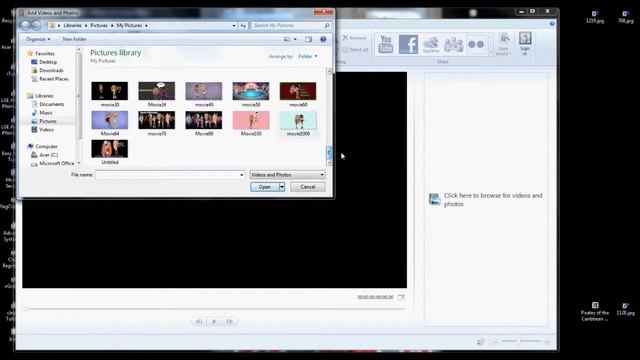640x360 pixels.
Task: Publish movie to SkyDrive icon
Action: (x=431, y=44)
